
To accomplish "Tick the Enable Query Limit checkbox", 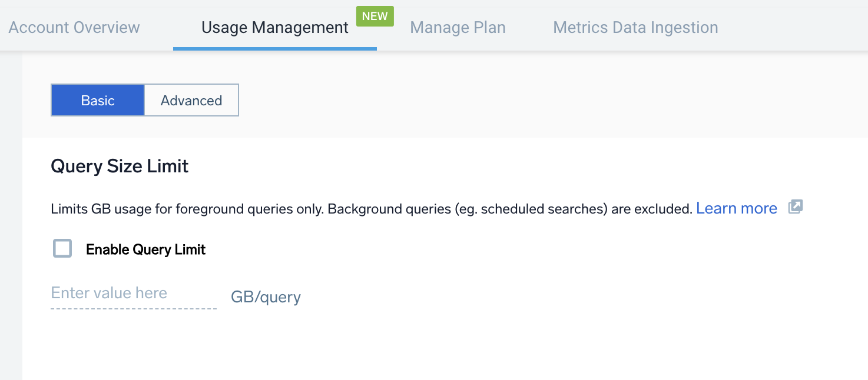I will click(x=62, y=249).
